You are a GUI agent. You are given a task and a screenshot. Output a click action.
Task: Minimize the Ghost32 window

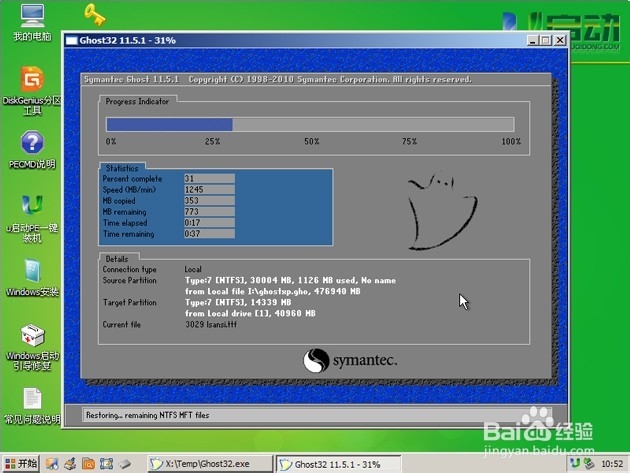(x=532, y=40)
